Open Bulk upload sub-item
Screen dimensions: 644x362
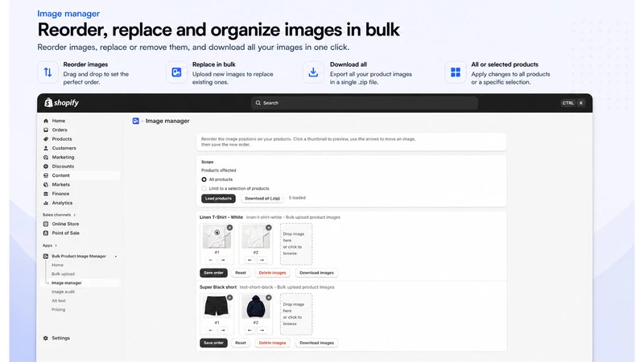(63, 274)
